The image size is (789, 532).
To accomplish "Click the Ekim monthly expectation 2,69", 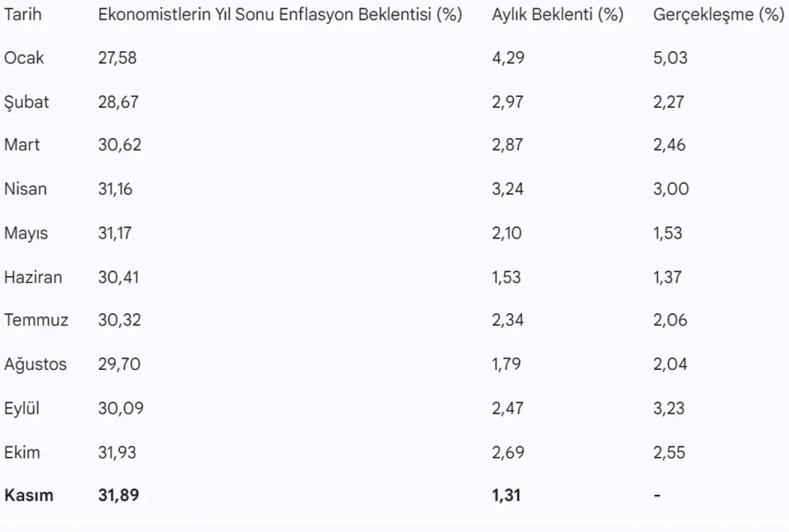I will [508, 452].
